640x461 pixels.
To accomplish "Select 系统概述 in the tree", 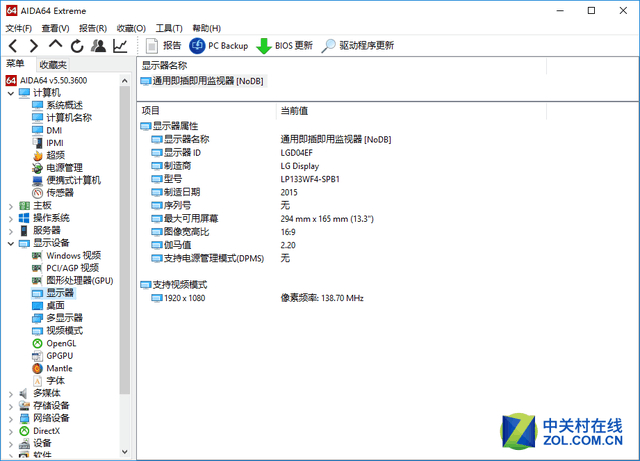I will tap(58, 105).
